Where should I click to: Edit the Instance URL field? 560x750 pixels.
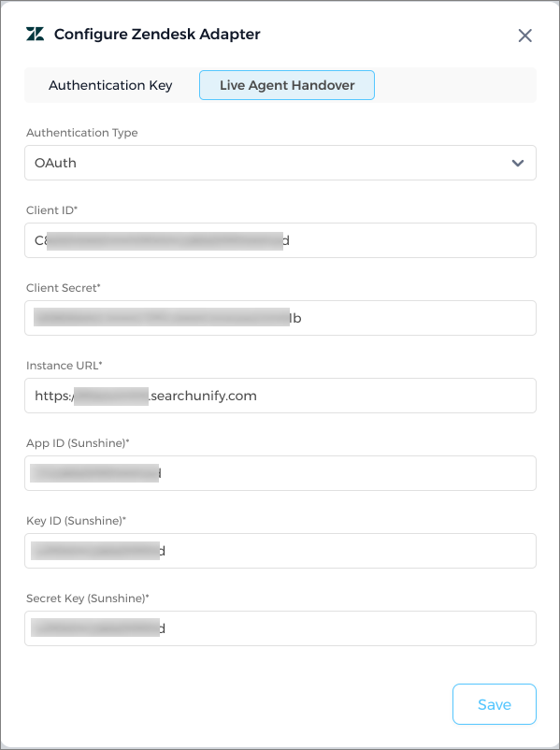(x=280, y=396)
